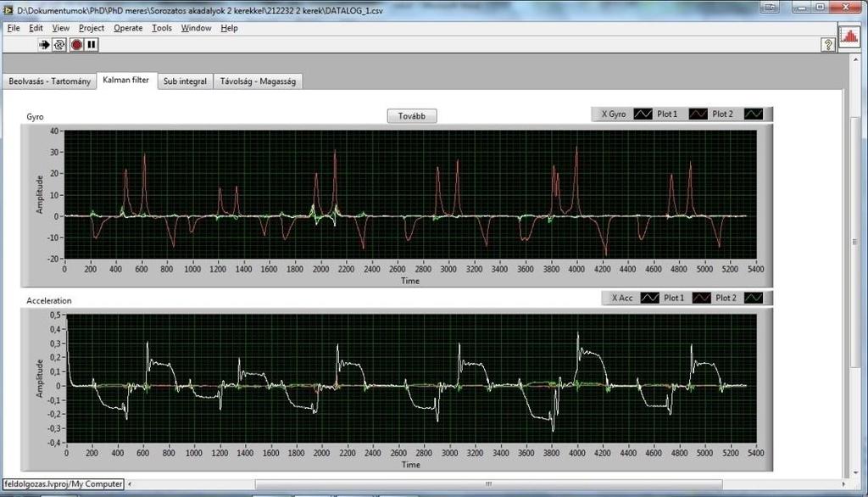Click the Acceleration graph title label
The width and height of the screenshot is (868, 497).
pos(49,301)
